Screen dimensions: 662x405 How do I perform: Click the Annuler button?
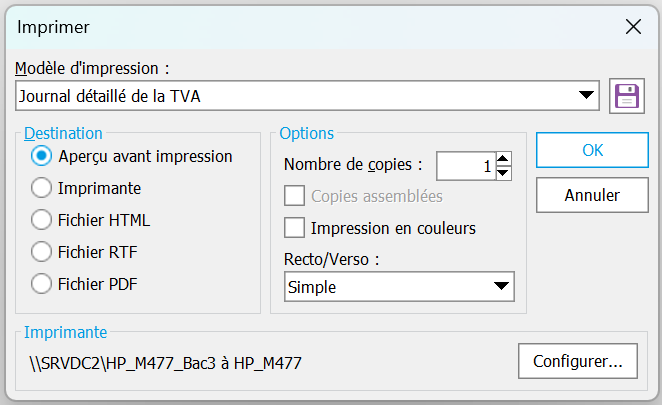point(592,195)
